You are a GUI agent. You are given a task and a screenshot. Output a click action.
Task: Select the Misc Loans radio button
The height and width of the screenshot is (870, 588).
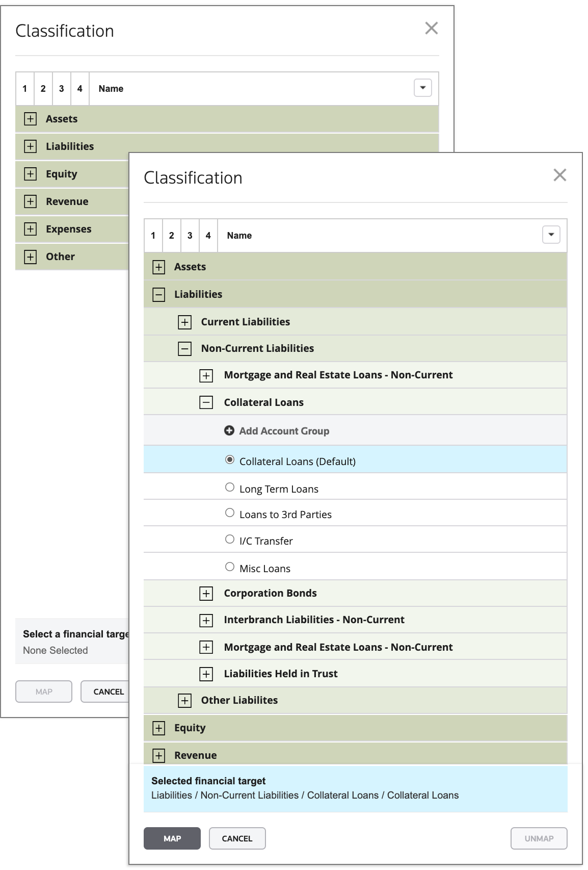coord(230,567)
